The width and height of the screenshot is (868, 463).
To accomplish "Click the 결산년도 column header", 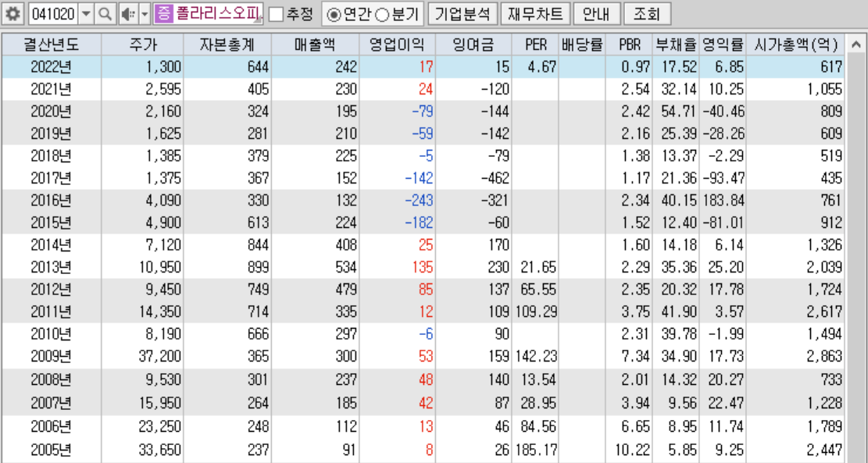I will [52, 45].
